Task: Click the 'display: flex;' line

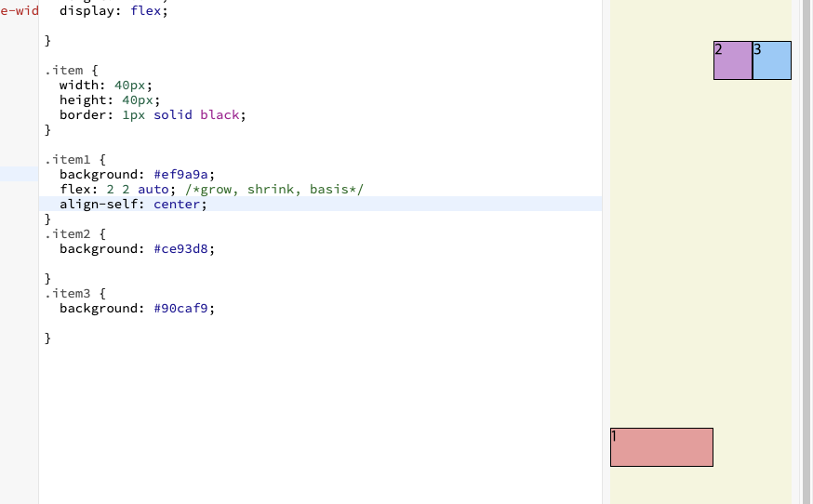Action: [113, 10]
